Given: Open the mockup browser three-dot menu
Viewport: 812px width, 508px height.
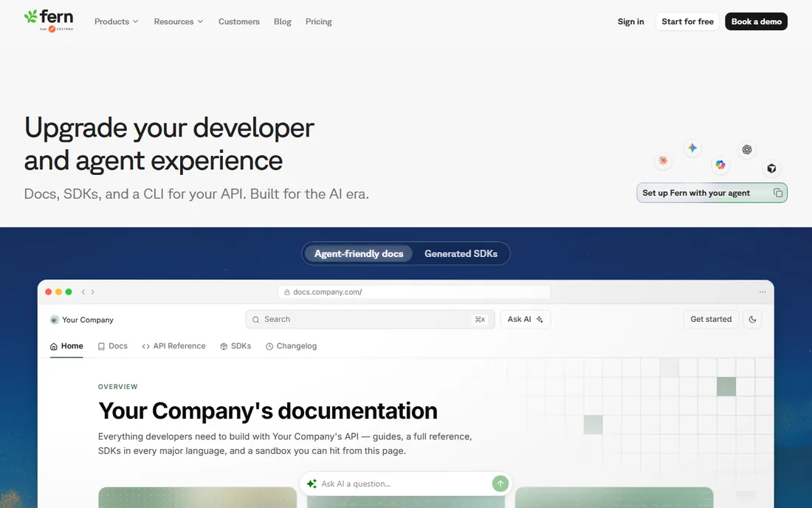Looking at the screenshot, I should point(763,292).
